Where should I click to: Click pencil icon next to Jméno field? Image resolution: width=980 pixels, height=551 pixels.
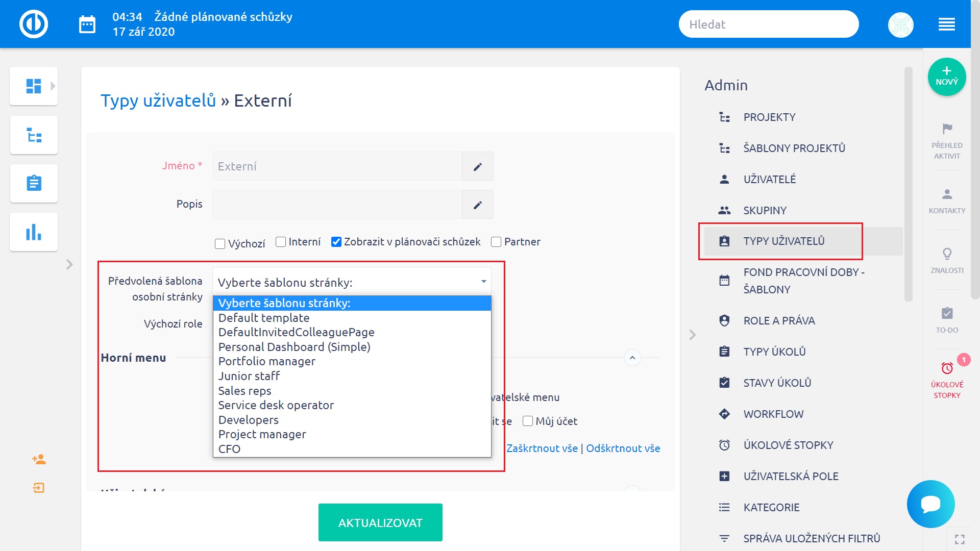[x=477, y=166]
